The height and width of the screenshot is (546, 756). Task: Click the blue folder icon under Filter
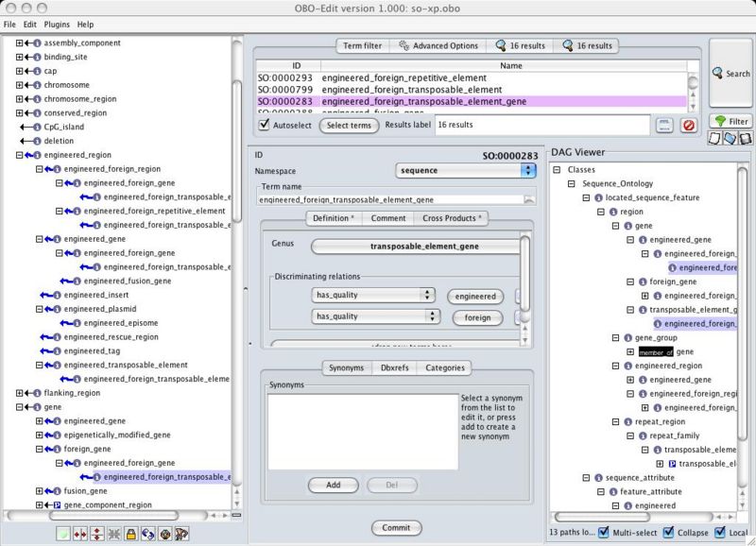[730, 138]
